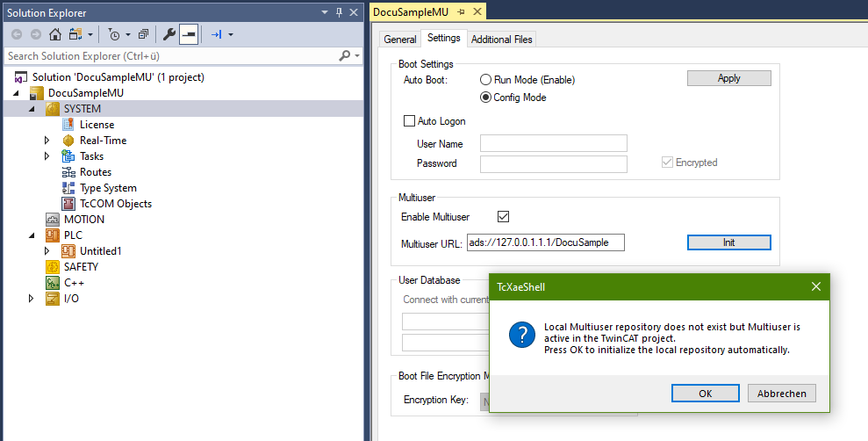
Task: Click the Forward navigation icon in Solution Explorer
Action: [36, 34]
